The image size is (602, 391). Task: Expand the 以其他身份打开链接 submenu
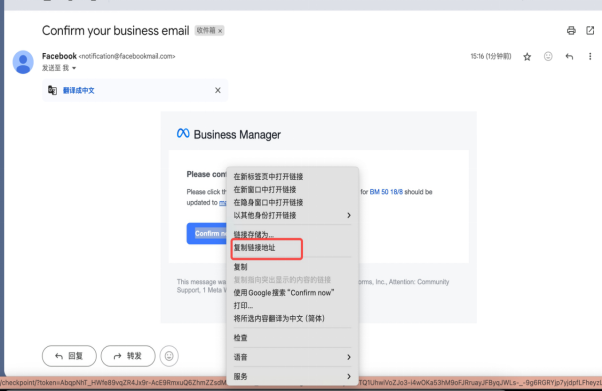(x=293, y=215)
